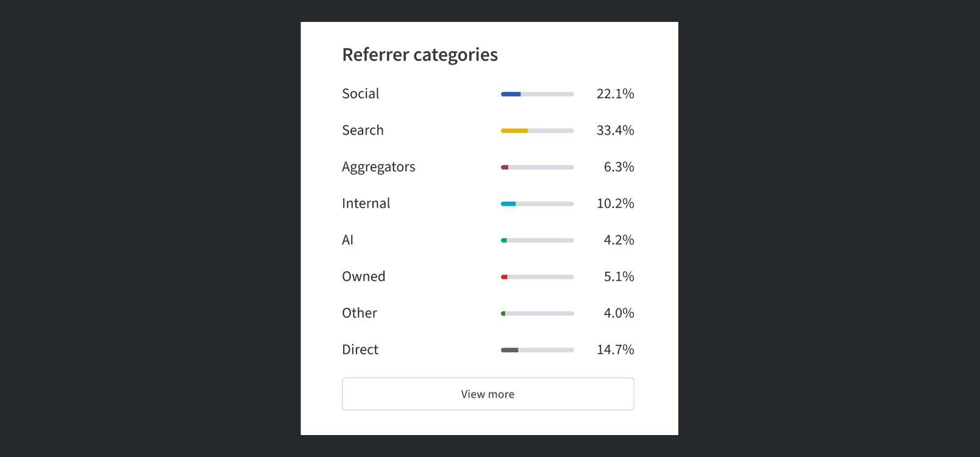The height and width of the screenshot is (457, 980).
Task: Click the 14.7% Direct percentage value
Action: [x=615, y=350]
